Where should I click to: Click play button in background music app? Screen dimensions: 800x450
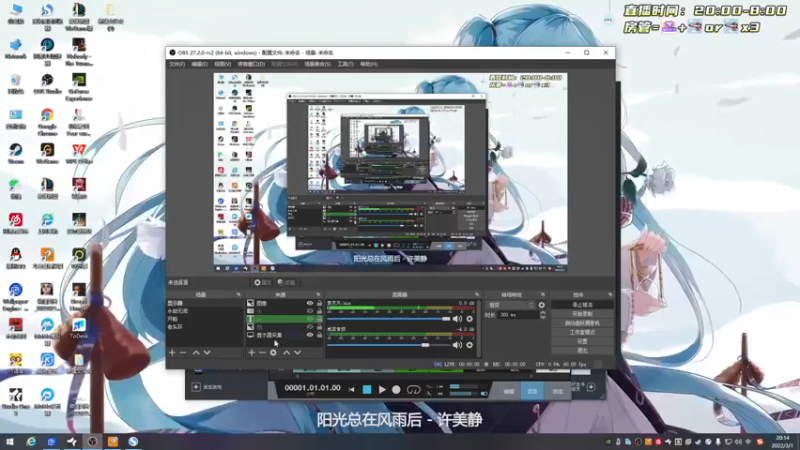[382, 390]
